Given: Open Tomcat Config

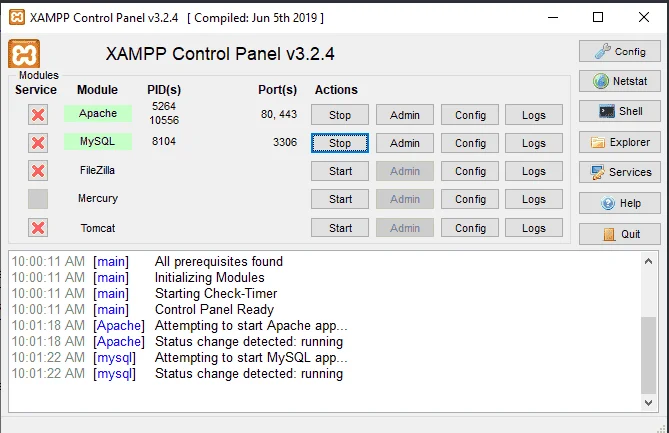Looking at the screenshot, I should [470, 228].
